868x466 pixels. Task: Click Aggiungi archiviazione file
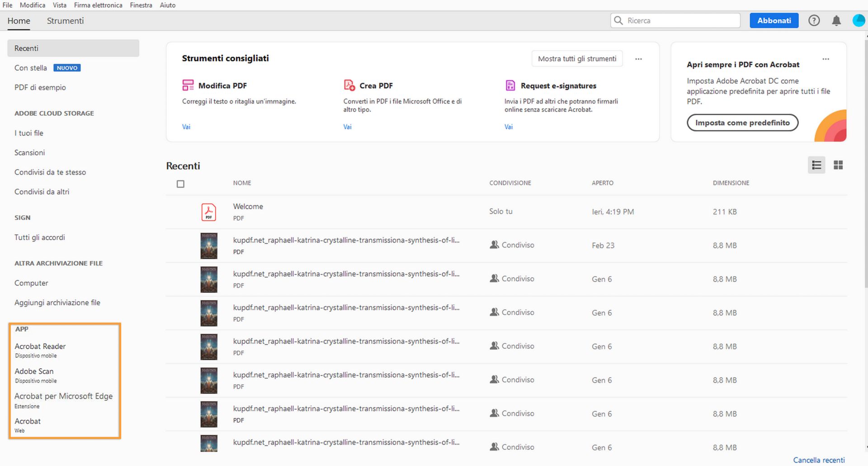pyautogui.click(x=57, y=302)
